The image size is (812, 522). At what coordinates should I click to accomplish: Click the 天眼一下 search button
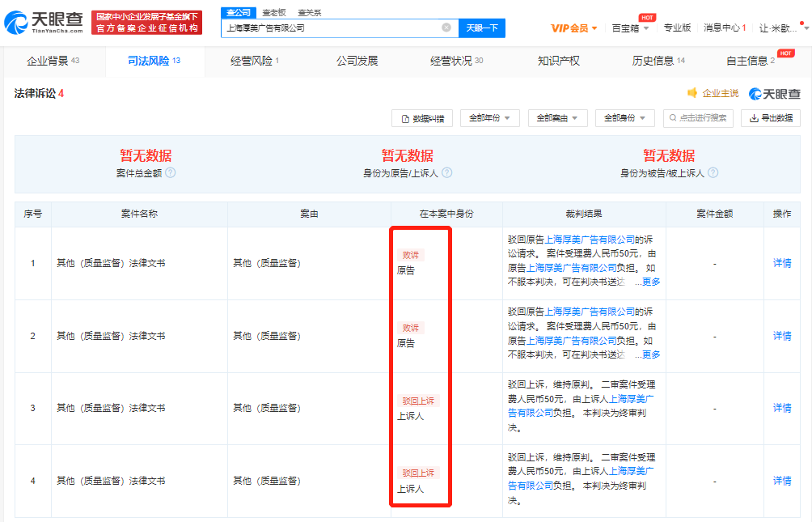(482, 28)
